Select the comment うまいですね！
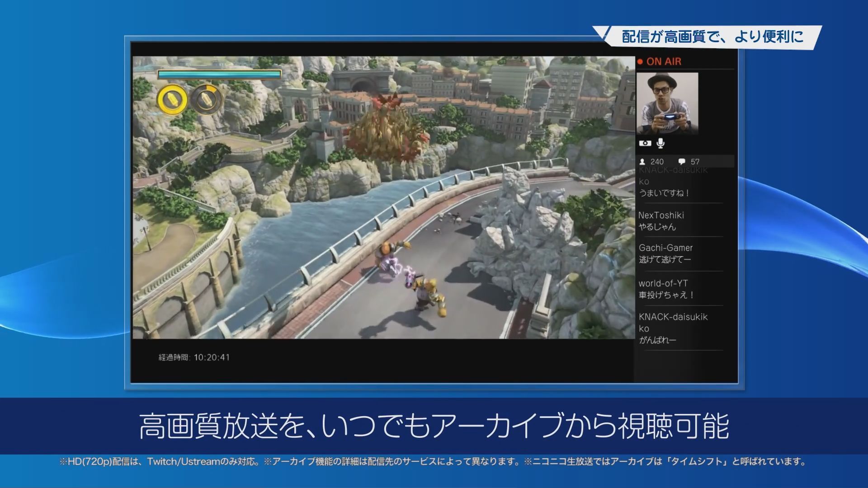This screenshot has height=488, width=868. pyautogui.click(x=664, y=193)
